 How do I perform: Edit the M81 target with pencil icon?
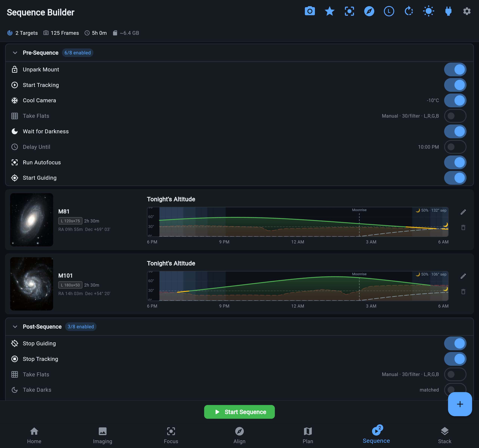(463, 212)
